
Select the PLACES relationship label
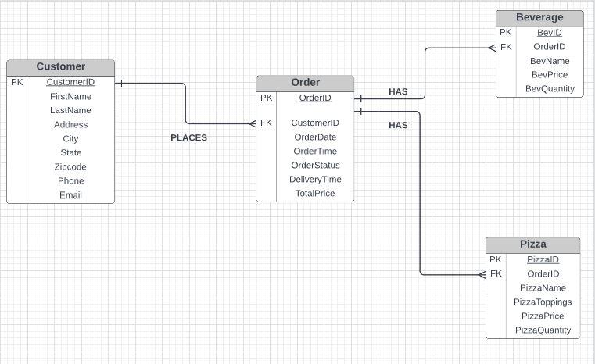click(x=189, y=137)
